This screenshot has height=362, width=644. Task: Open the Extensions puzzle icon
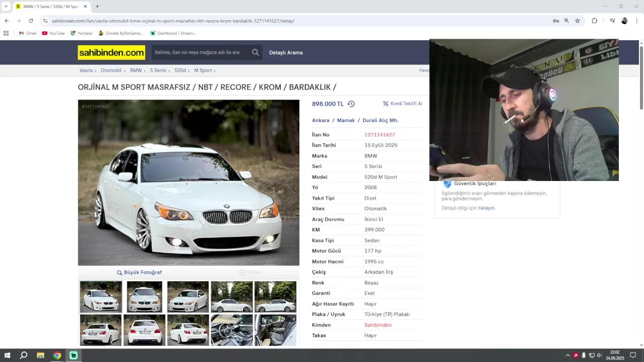coord(595,21)
